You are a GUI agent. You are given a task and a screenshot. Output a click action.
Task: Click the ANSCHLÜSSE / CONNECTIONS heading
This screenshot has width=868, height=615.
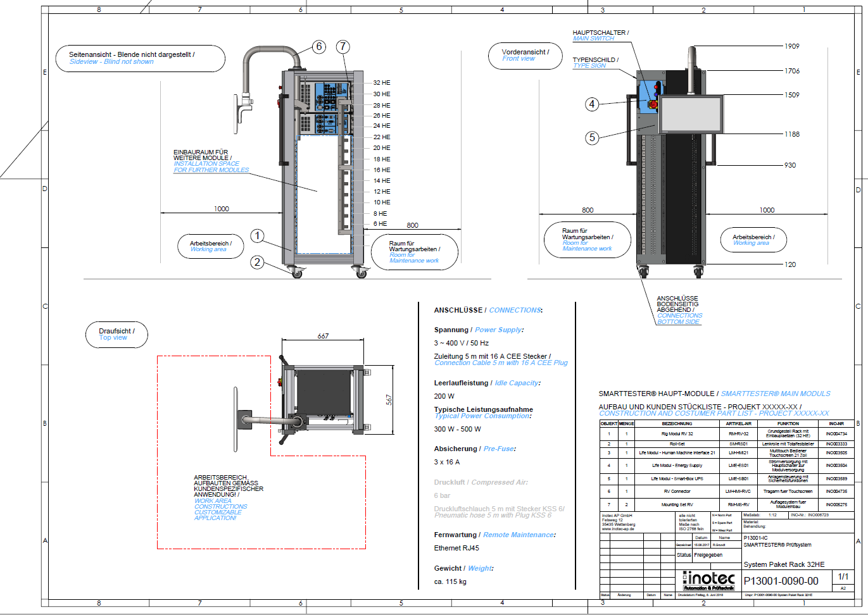pos(487,310)
